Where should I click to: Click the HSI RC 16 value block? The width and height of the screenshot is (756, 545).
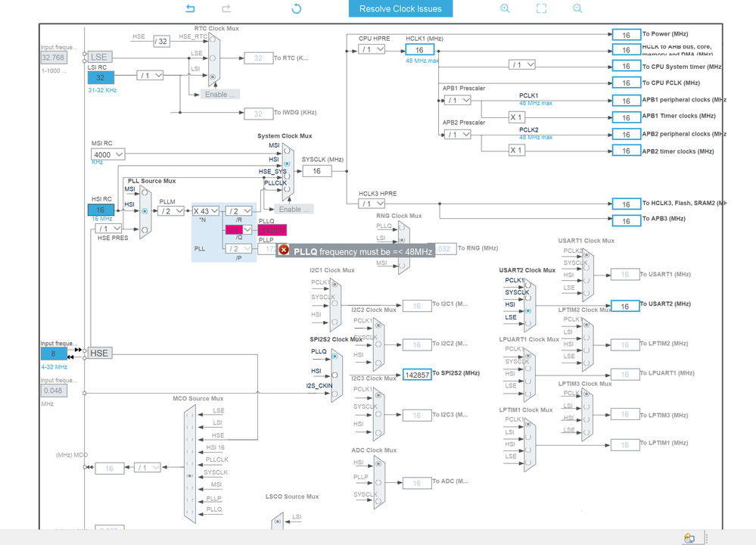point(101,210)
